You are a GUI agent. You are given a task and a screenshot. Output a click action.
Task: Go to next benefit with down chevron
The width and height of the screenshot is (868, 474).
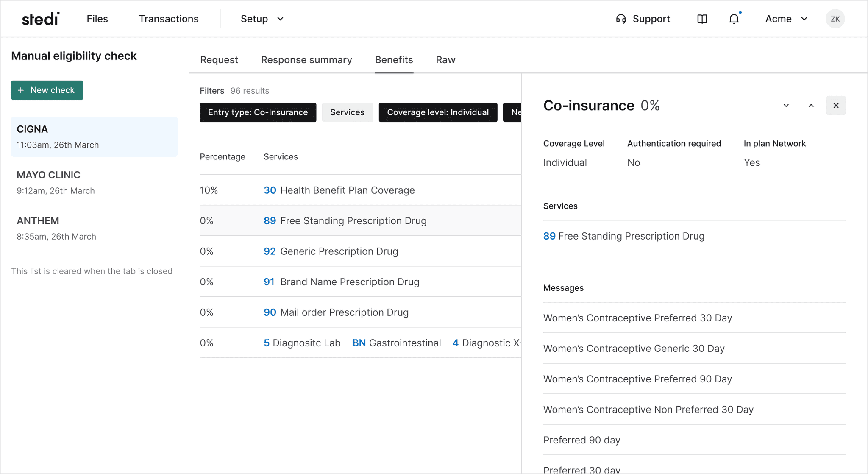click(786, 106)
